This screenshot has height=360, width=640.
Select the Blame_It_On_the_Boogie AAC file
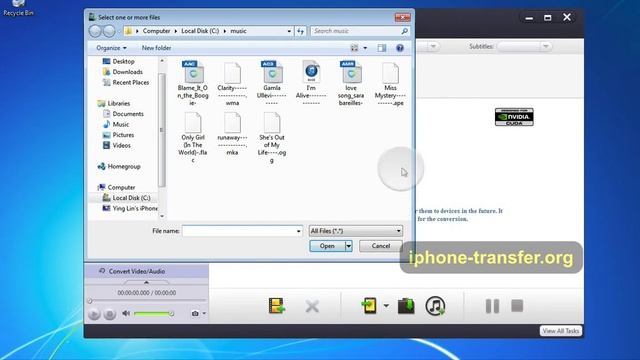(x=193, y=83)
